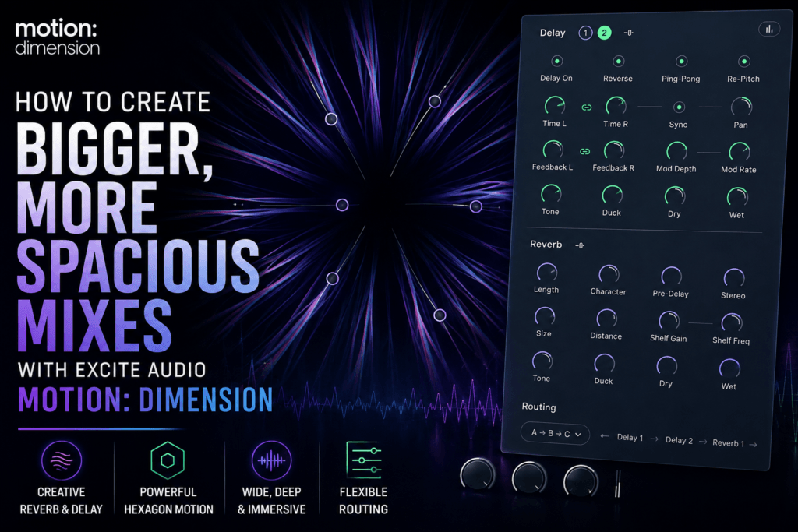The image size is (798, 532).
Task: Click the Time L knob
Action: [555, 106]
